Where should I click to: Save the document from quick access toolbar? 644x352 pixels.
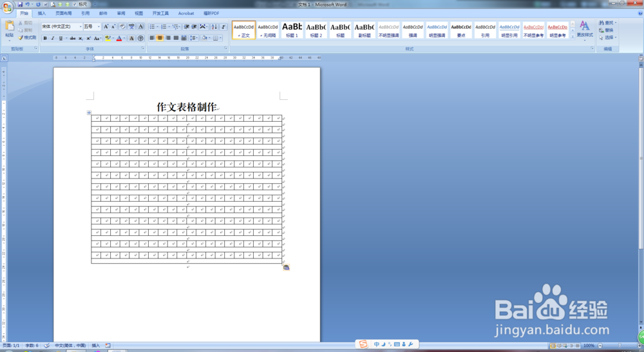point(20,4)
